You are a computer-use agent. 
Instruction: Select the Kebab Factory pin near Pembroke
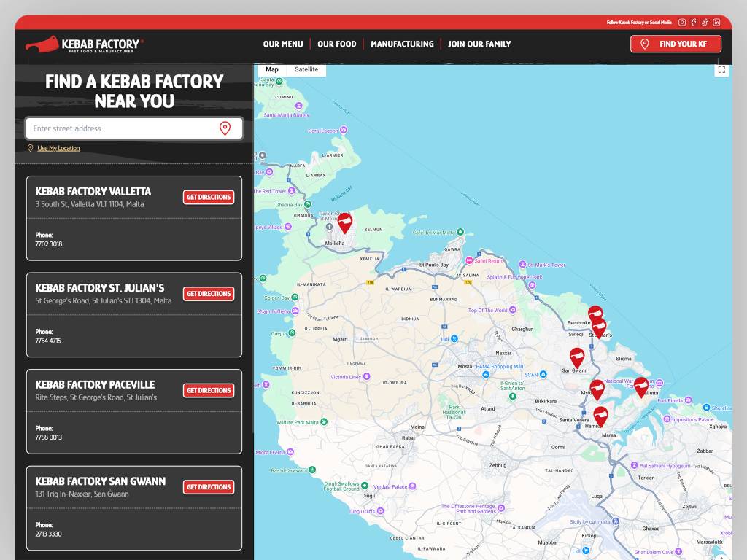pos(595,314)
